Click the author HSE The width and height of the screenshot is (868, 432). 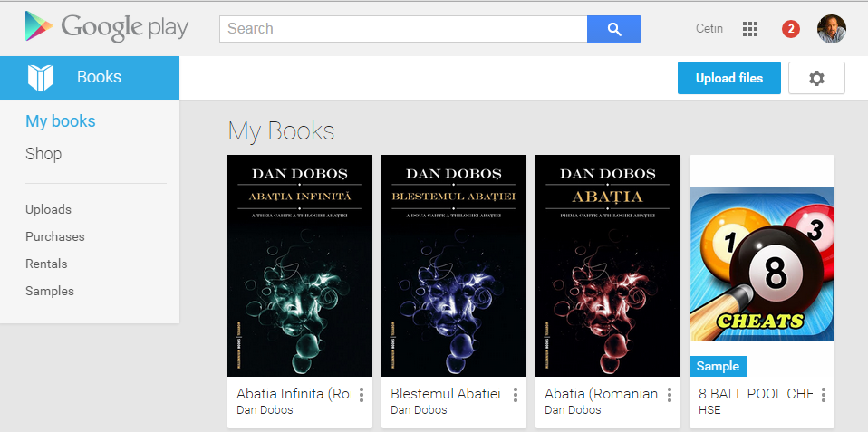click(709, 410)
